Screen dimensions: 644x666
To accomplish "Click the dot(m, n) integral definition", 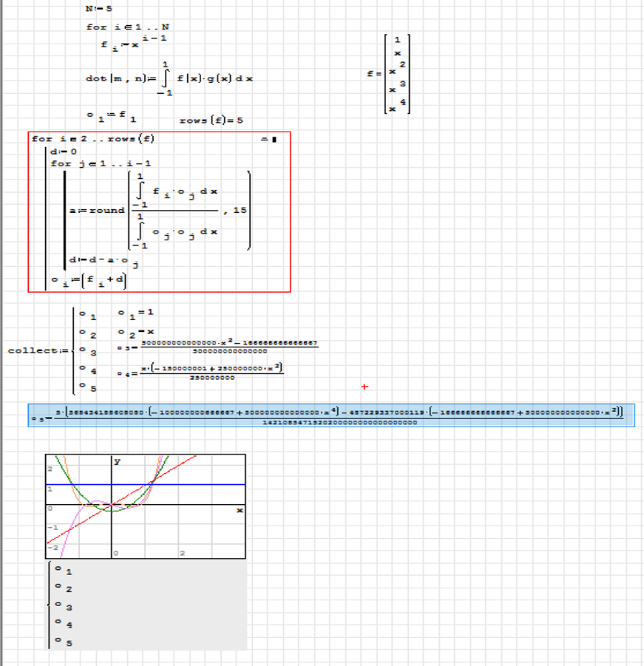I will pos(169,78).
